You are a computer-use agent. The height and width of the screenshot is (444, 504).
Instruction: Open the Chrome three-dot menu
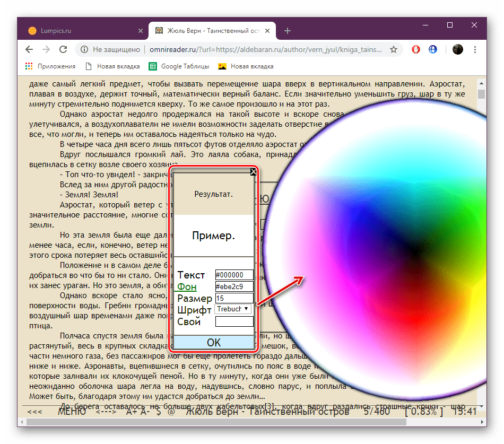click(475, 49)
